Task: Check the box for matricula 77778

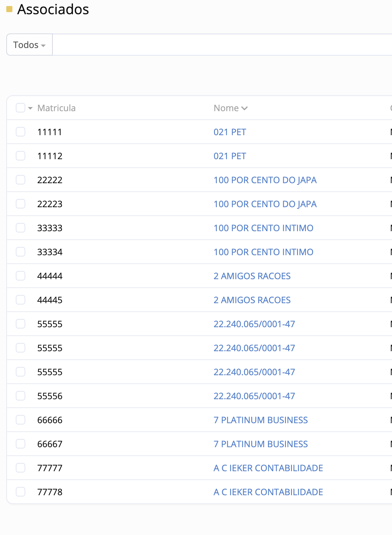Action: click(21, 492)
